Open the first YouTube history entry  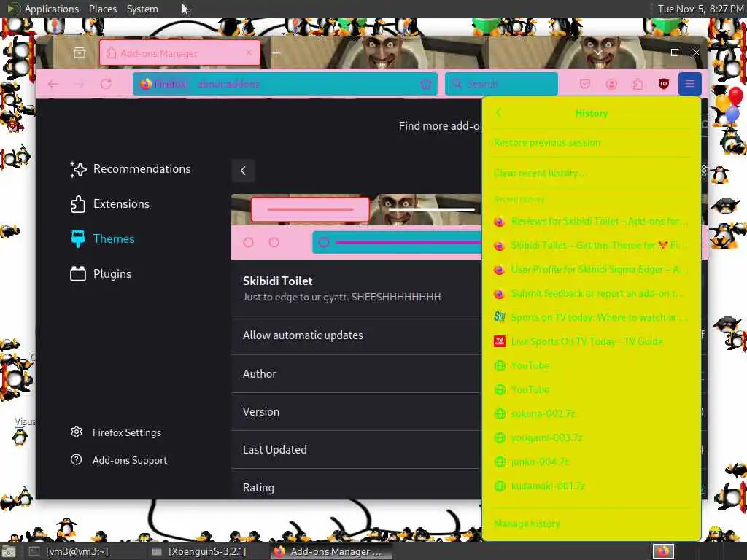pyautogui.click(x=591, y=366)
